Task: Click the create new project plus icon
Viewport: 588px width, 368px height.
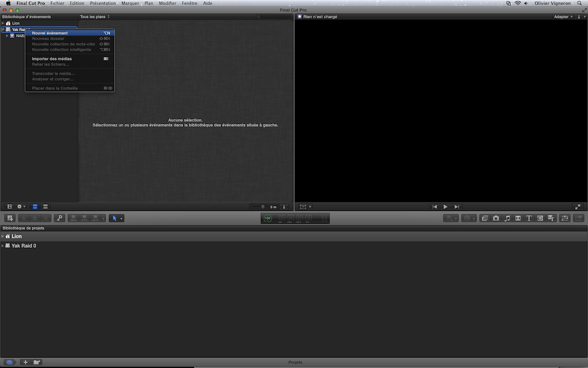Action: click(25, 362)
